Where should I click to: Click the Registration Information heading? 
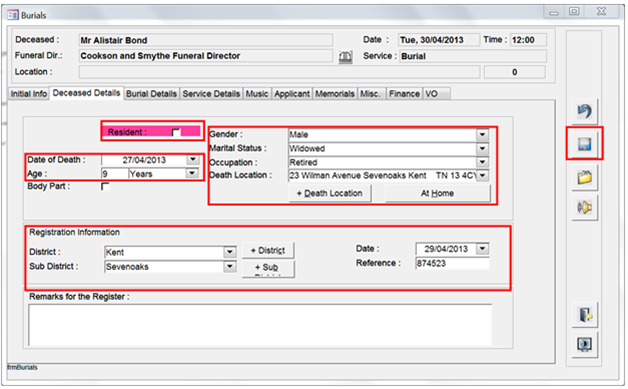[x=74, y=232]
